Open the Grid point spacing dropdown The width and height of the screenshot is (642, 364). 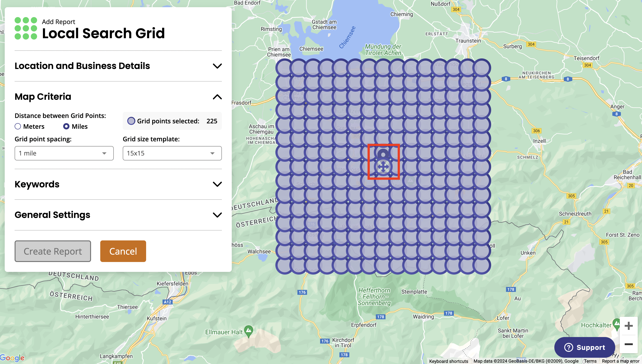pyautogui.click(x=64, y=153)
